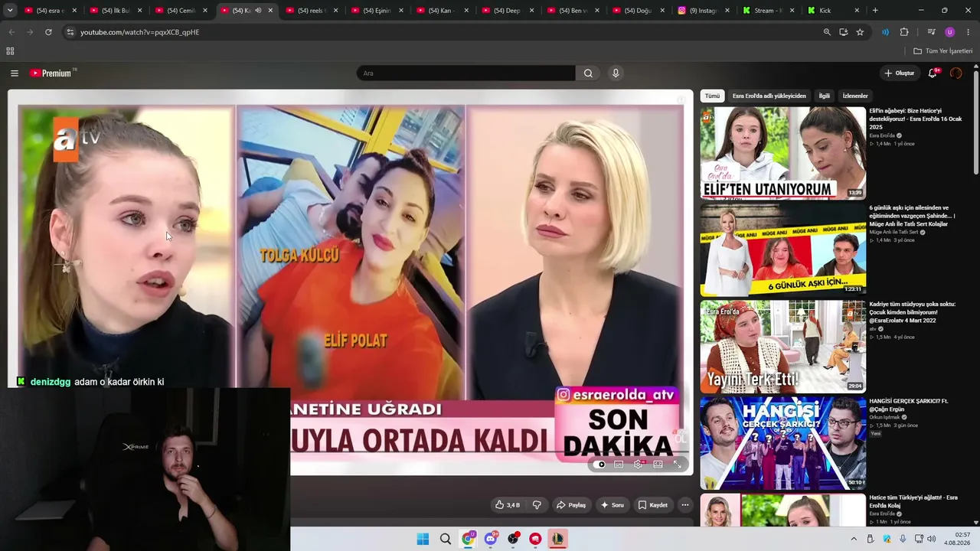Viewport: 980px width, 551px height.
Task: Click the browser address bar URL
Action: coord(139,32)
